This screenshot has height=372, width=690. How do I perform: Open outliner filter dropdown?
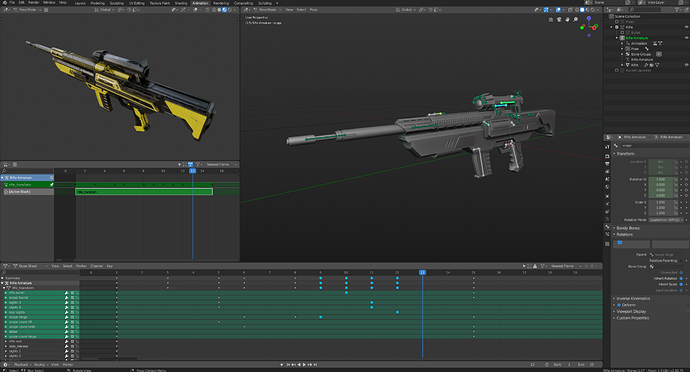click(679, 9)
